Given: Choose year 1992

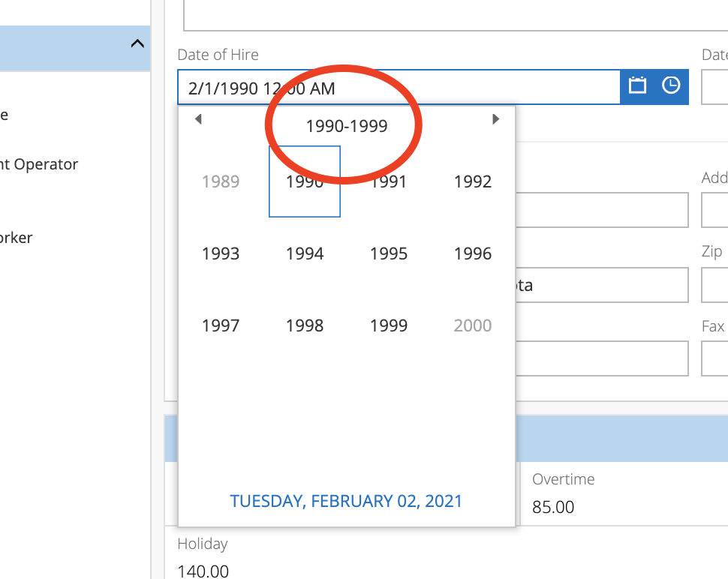Looking at the screenshot, I should pyautogui.click(x=473, y=181).
